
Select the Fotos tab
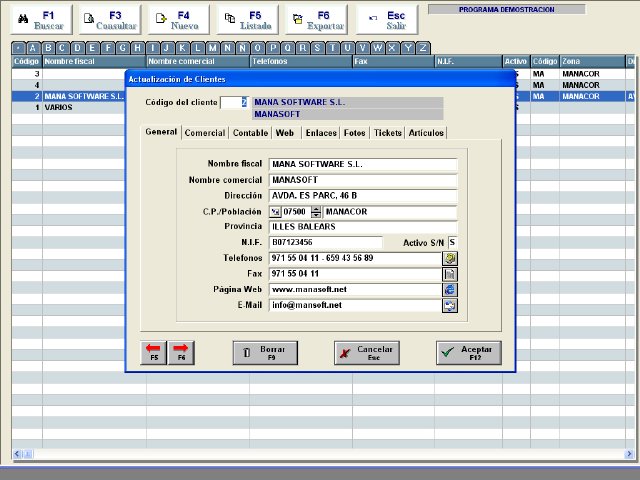pyautogui.click(x=354, y=133)
